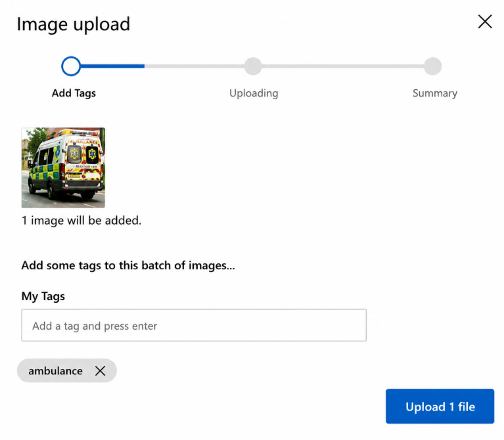Click the '1 image will be added.' text
Viewport: 504px width, 440px height.
click(x=81, y=221)
